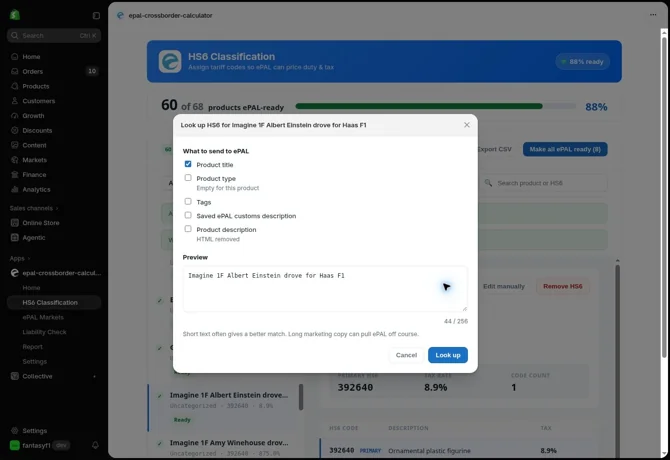Click the sidebar Search box
This screenshot has height=460, width=670.
point(54,35)
